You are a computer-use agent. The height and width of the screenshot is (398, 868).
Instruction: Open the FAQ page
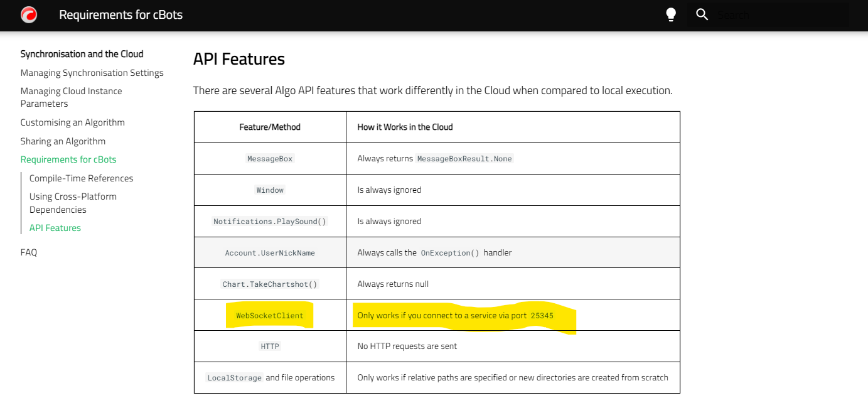point(28,252)
